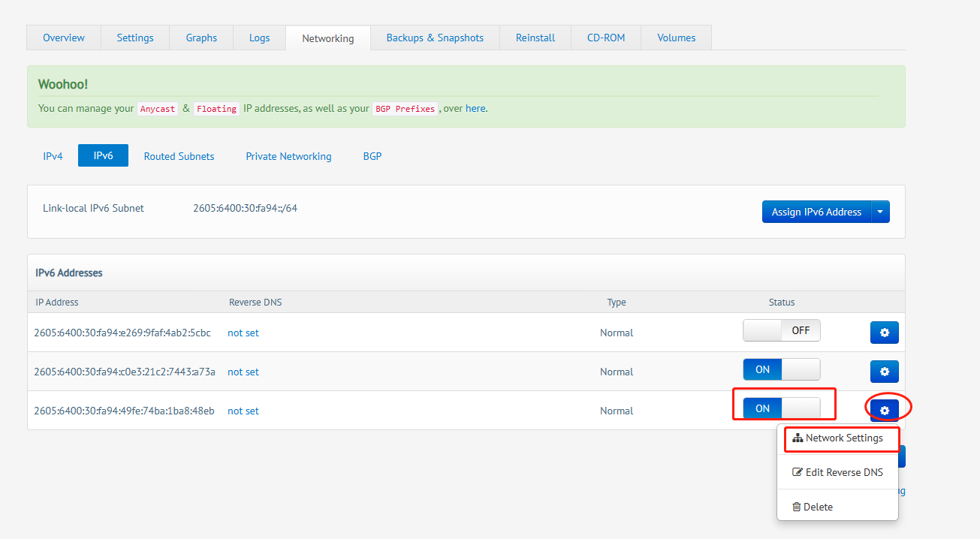Open the Overview tab
The image size is (980, 539).
tap(64, 38)
